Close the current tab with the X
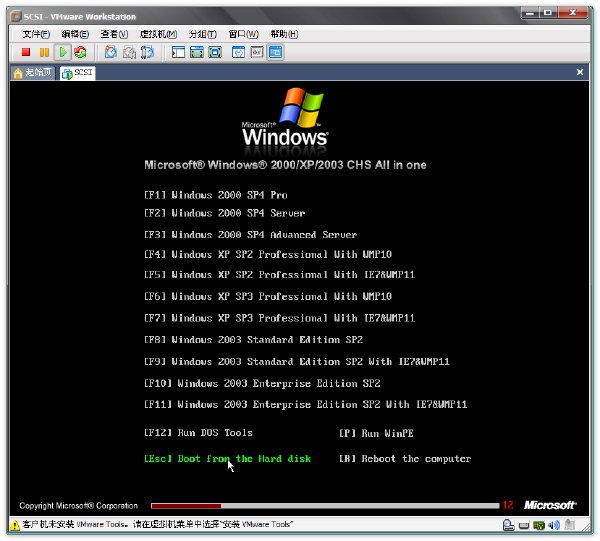 tap(580, 72)
